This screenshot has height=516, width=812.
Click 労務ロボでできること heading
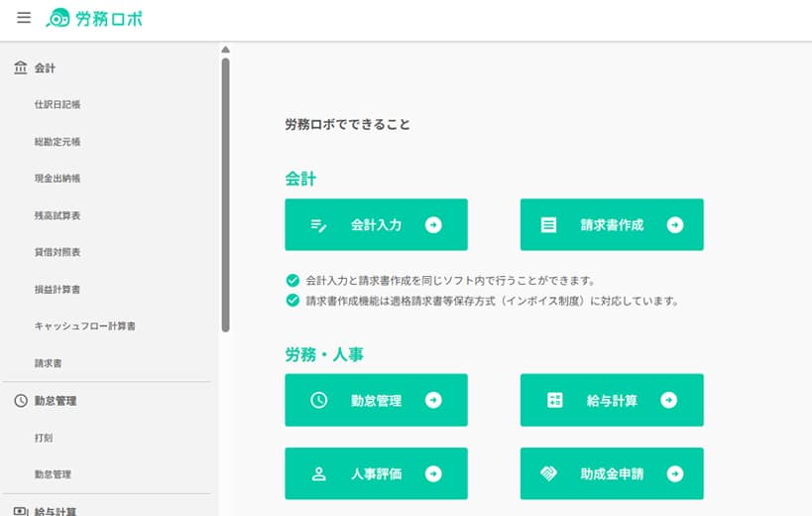pos(347,124)
